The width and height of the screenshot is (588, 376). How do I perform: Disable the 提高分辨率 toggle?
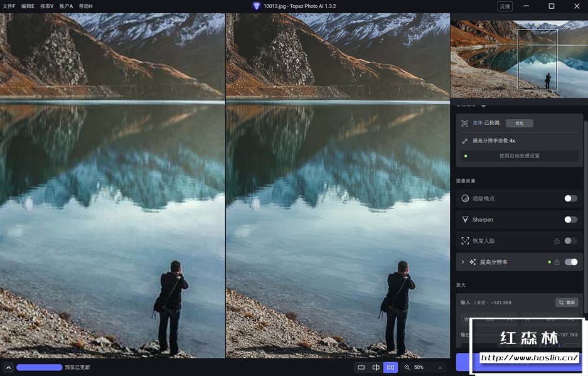coord(571,262)
